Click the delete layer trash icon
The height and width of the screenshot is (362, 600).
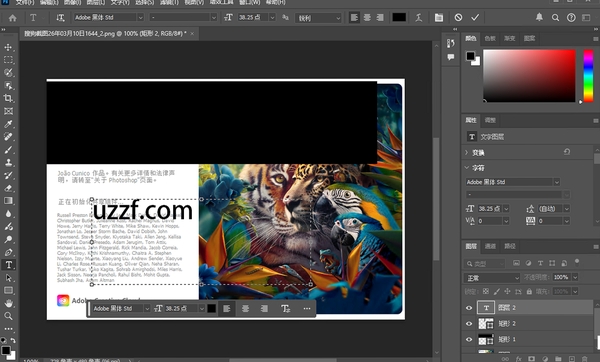(x=584, y=359)
